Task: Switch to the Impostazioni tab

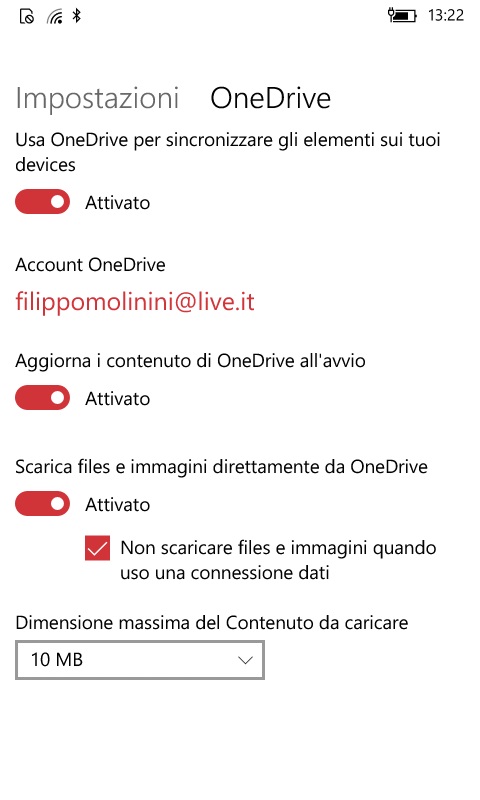Action: (x=97, y=98)
